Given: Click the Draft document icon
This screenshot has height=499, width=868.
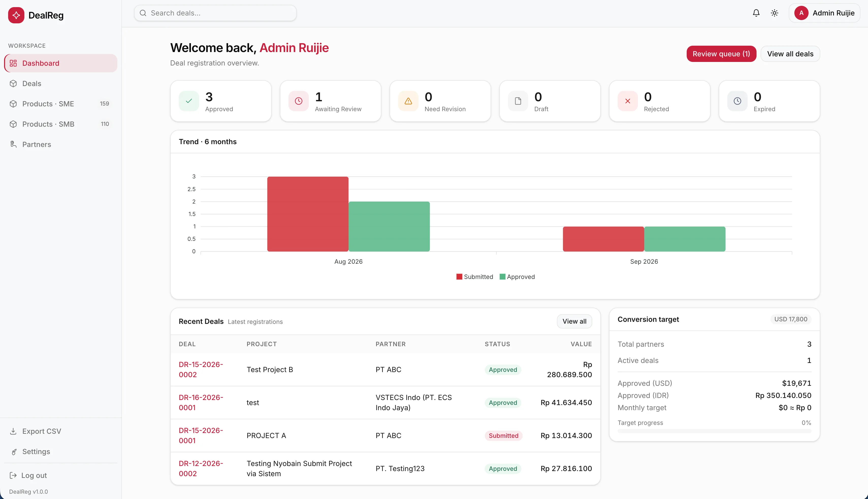Looking at the screenshot, I should click(x=518, y=101).
